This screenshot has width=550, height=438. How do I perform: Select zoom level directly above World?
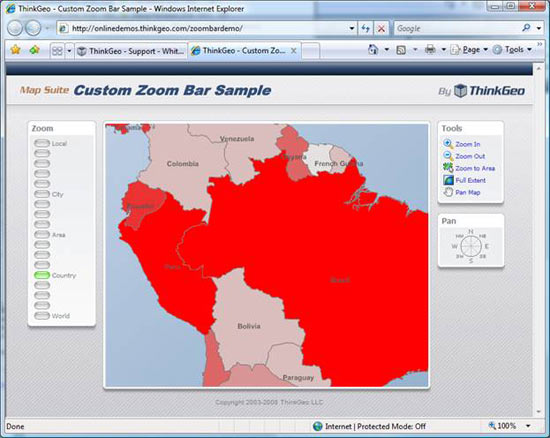click(42, 305)
